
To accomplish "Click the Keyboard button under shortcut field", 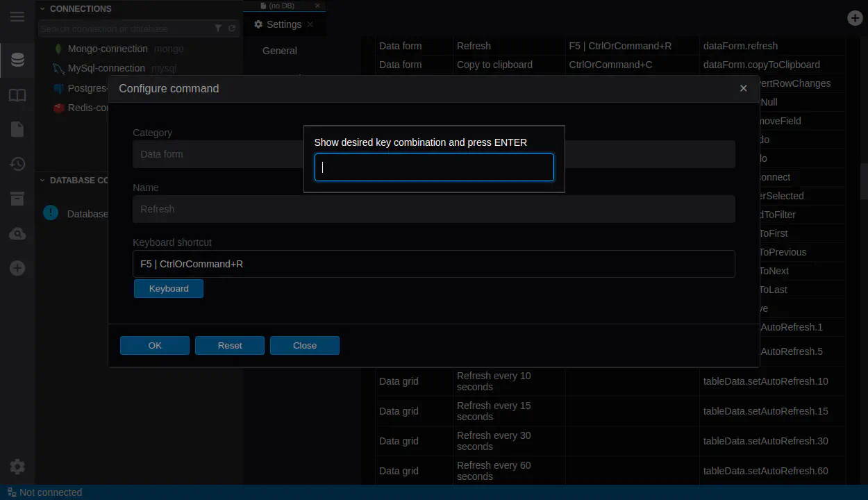I will point(169,289).
